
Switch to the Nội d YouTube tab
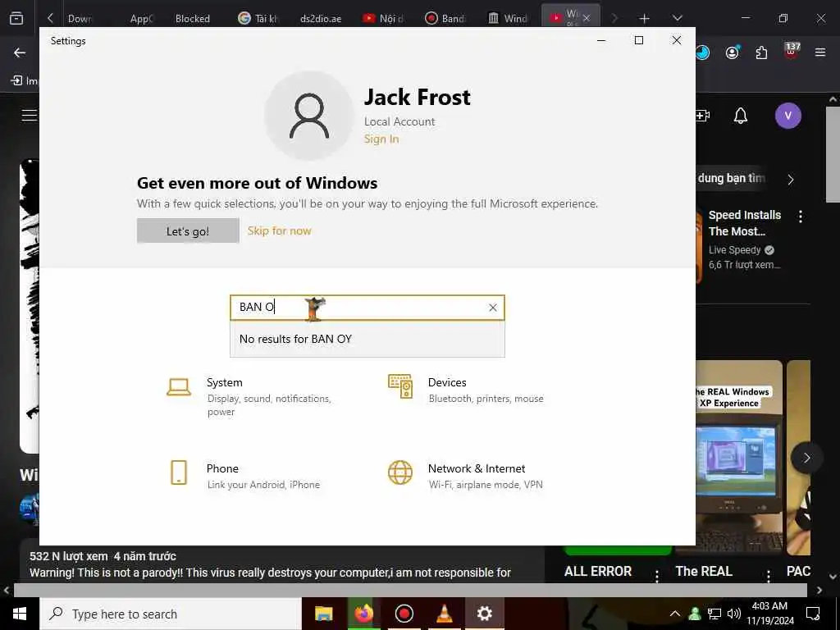pos(383,19)
